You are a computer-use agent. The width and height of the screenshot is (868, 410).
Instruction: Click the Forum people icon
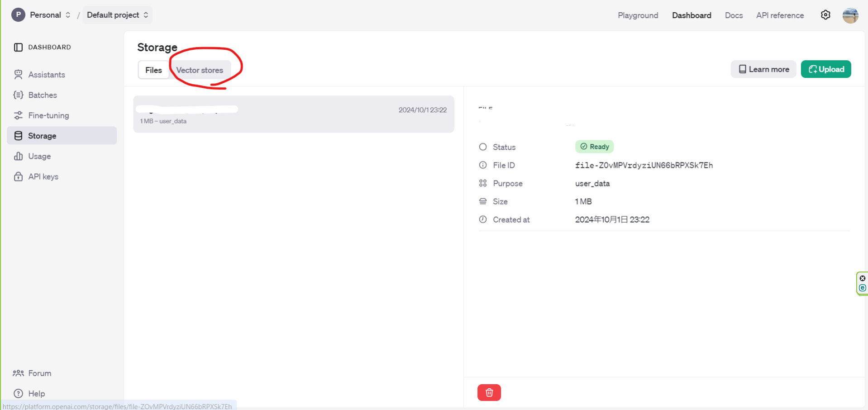tap(18, 373)
